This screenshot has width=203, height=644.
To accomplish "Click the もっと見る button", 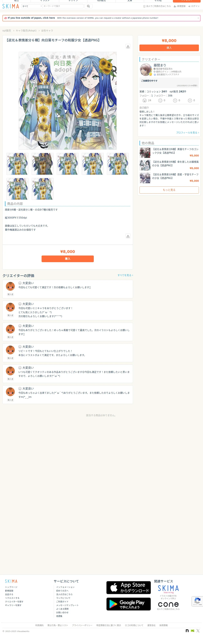I will [169, 190].
